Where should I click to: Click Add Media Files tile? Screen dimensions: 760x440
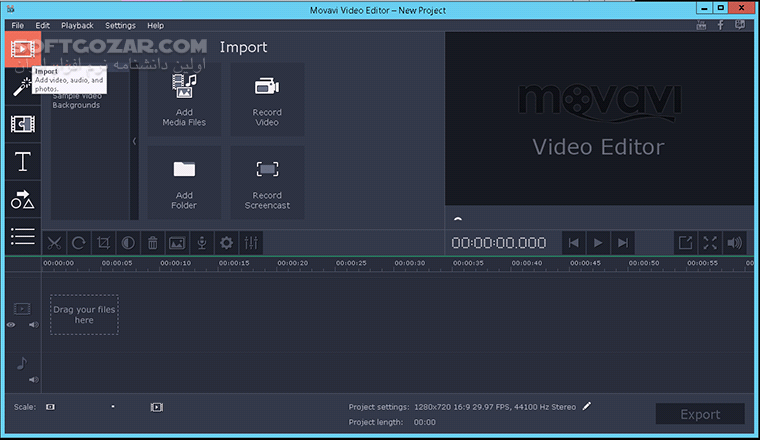coord(184,99)
